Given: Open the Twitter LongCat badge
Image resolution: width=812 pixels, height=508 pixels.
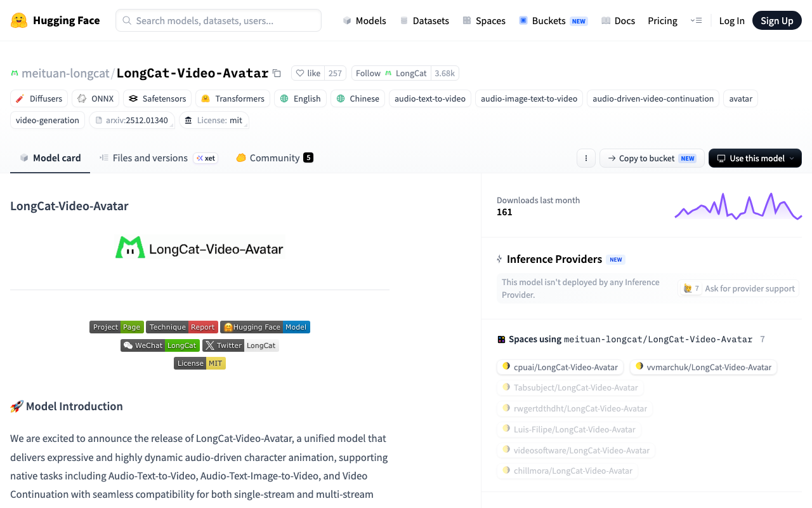Looking at the screenshot, I should (x=240, y=345).
